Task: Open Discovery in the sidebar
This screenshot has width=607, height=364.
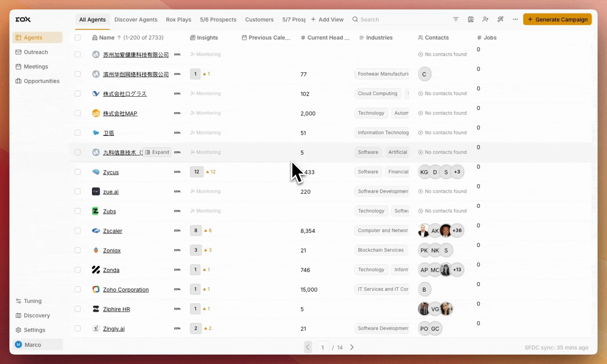Action: coord(36,315)
